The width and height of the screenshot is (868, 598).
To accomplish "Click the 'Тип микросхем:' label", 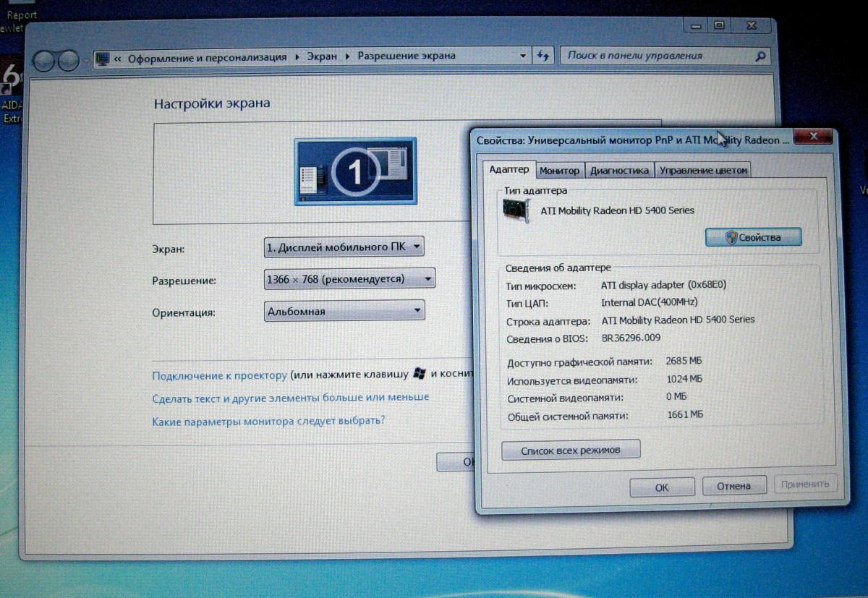I will (x=541, y=286).
